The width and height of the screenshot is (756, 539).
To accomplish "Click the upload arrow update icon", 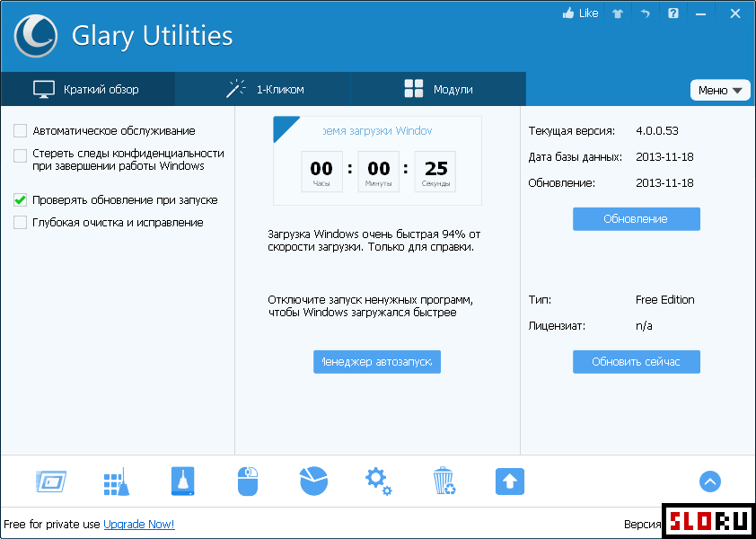I will 510,482.
